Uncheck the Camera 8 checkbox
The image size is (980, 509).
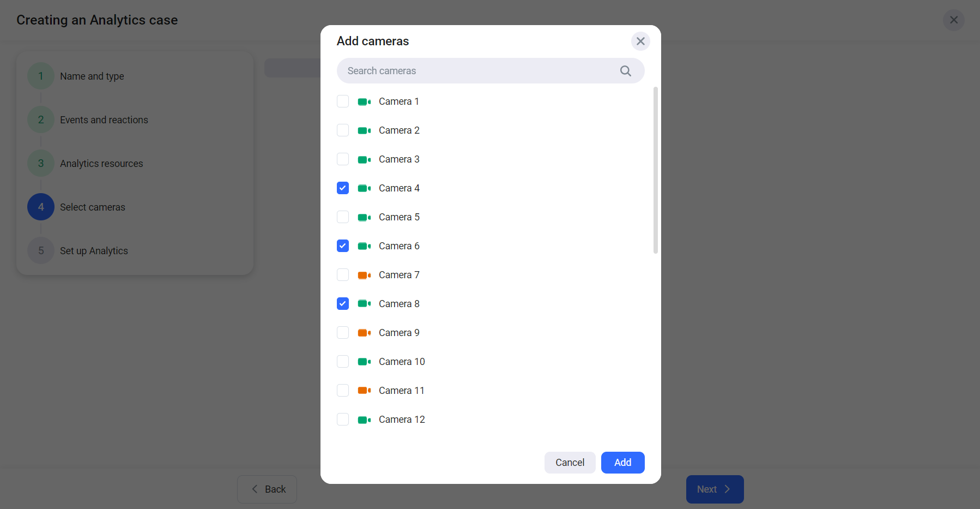(x=343, y=304)
